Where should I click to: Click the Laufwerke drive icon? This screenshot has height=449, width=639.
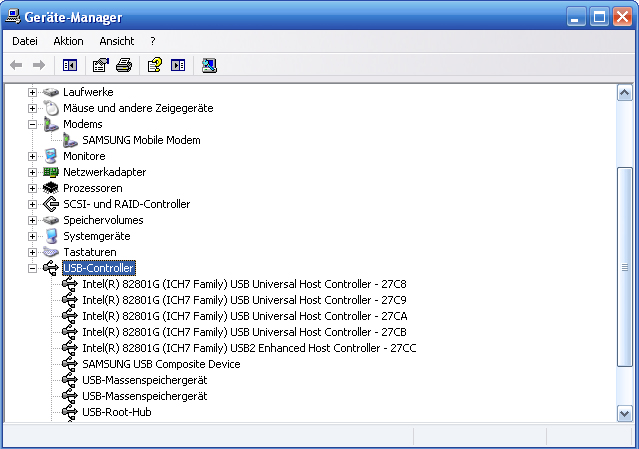(x=51, y=92)
